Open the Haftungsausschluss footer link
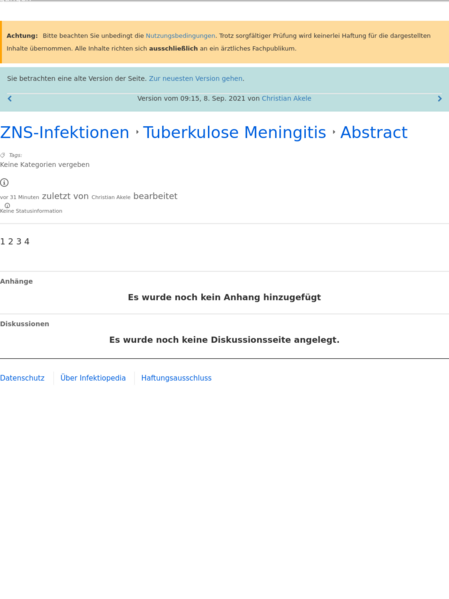Viewport: 449px width, 599px height. tap(176, 378)
